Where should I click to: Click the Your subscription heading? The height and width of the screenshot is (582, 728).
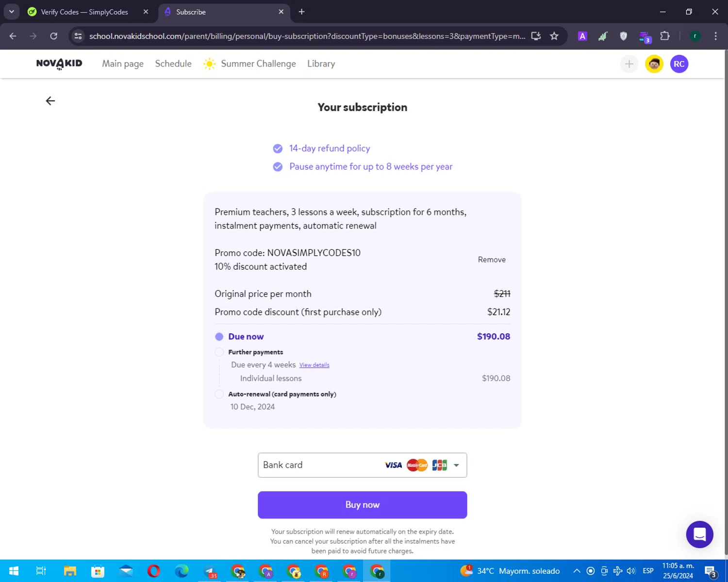tap(363, 107)
